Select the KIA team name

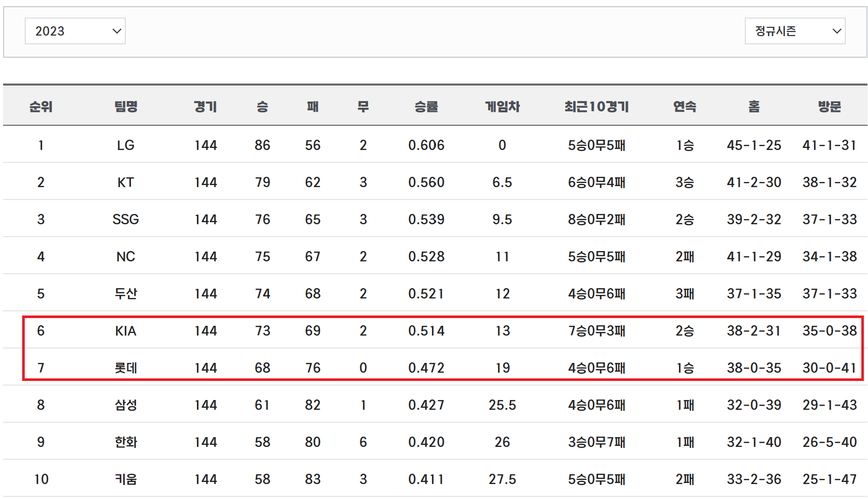coord(126,331)
